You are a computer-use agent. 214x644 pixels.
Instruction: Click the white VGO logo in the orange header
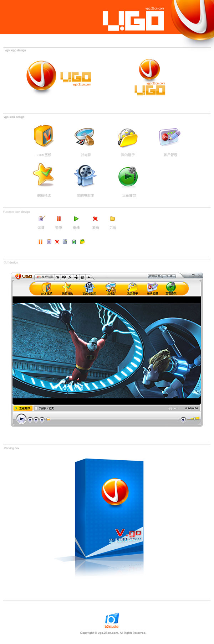[133, 20]
